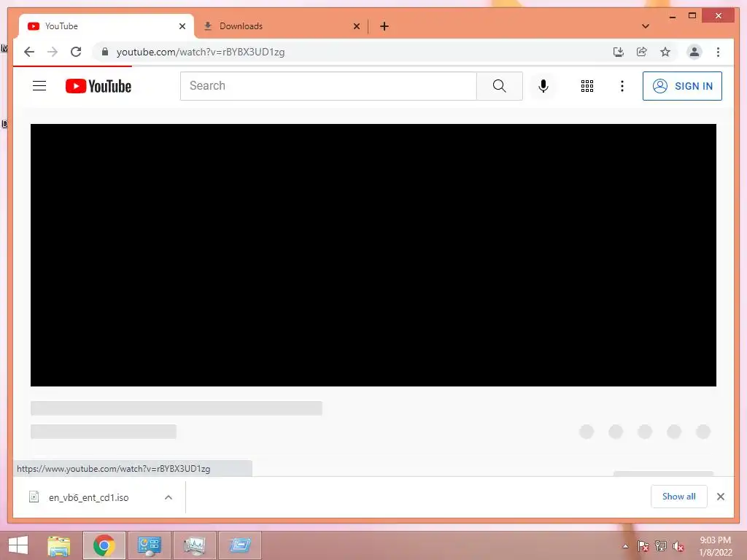
Task: Open the performance monitor taskbar icon
Action: 194,545
